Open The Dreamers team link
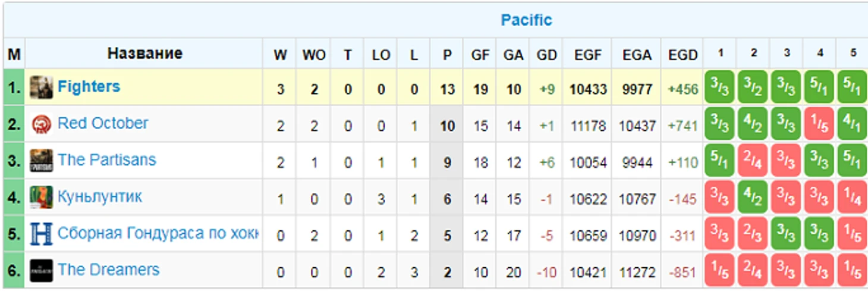Image resolution: width=868 pixels, height=291 pixels. pos(108,270)
